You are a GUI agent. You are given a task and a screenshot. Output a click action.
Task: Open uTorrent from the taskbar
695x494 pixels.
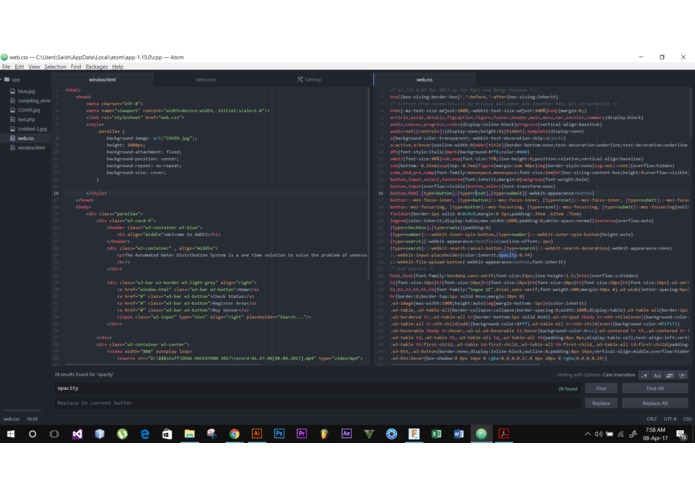[122, 434]
